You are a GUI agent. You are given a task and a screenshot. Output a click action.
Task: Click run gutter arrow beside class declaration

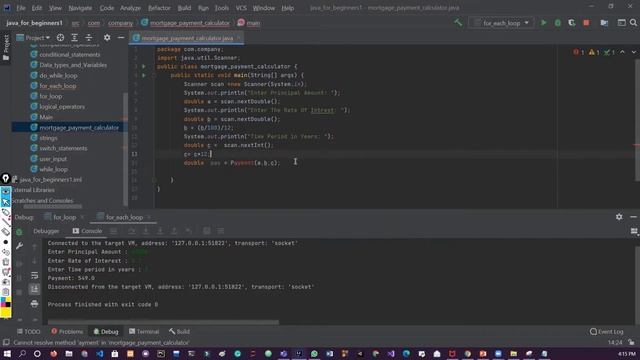[144, 66]
